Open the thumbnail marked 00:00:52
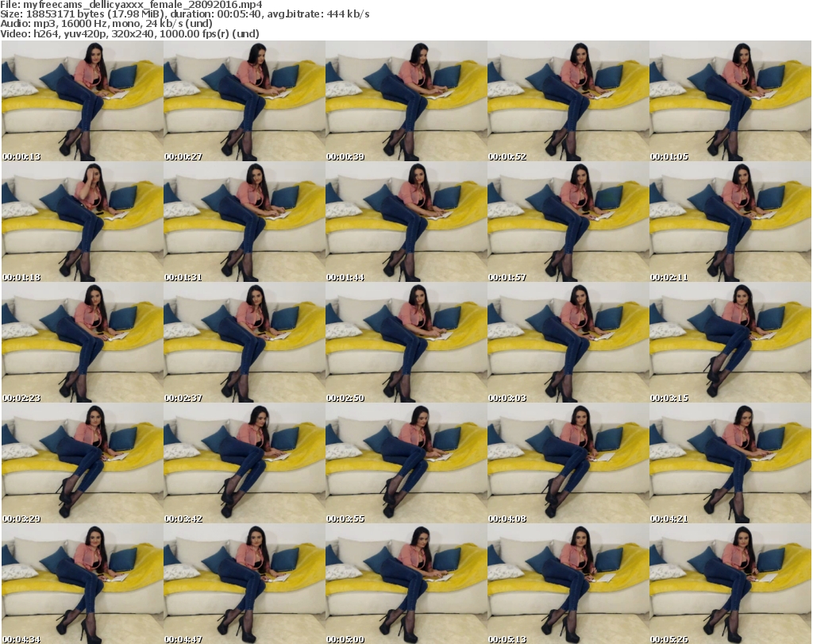 coord(568,101)
